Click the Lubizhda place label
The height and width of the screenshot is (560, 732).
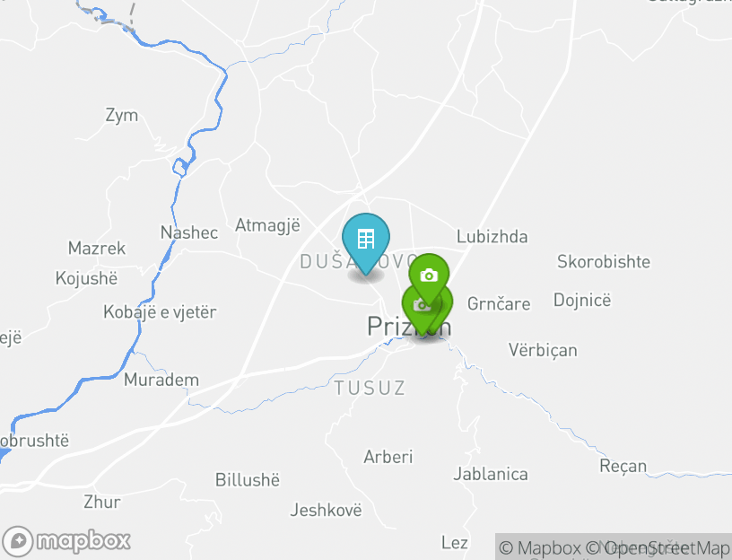[x=492, y=236]
